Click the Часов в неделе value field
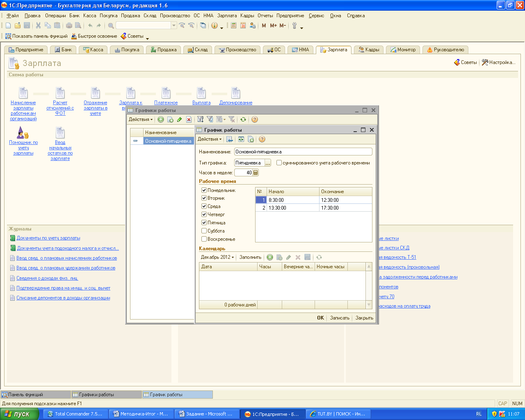Screen dimensions: 525x420 point(243,173)
